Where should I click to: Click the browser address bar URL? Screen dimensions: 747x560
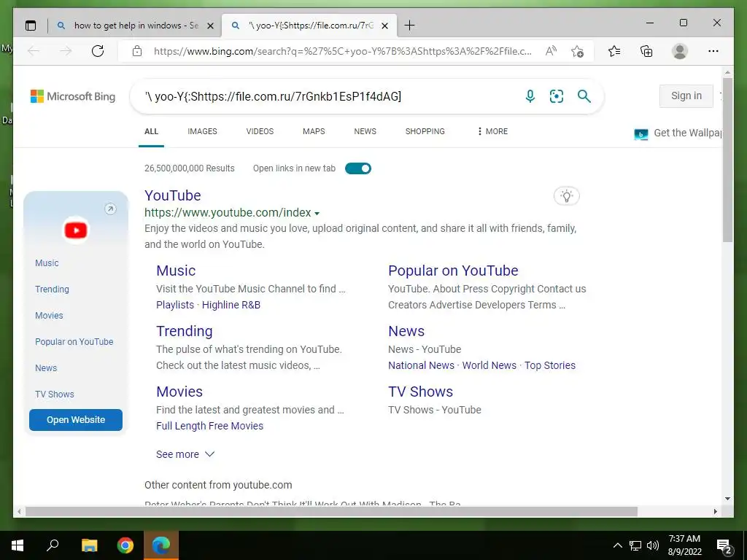343,52
